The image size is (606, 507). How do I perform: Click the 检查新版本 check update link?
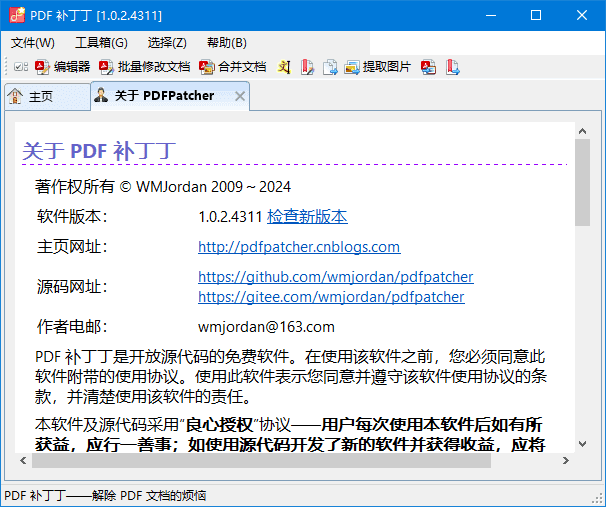[x=307, y=217]
